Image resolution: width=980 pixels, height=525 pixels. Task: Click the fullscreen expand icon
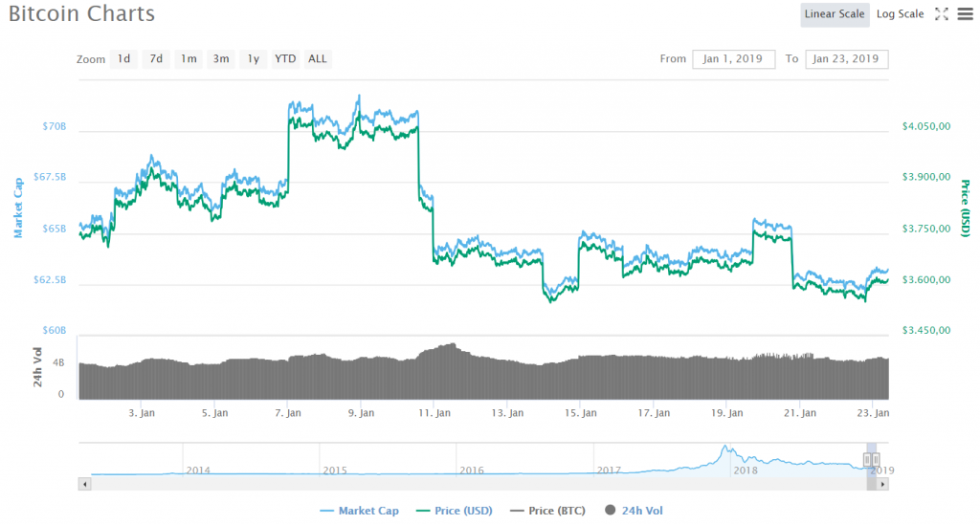click(x=941, y=13)
